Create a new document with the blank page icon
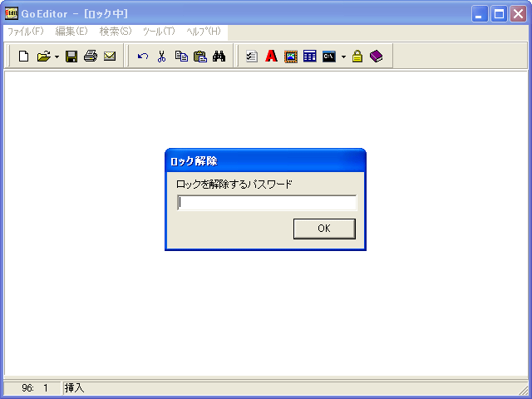This screenshot has height=399, width=532. [x=23, y=56]
